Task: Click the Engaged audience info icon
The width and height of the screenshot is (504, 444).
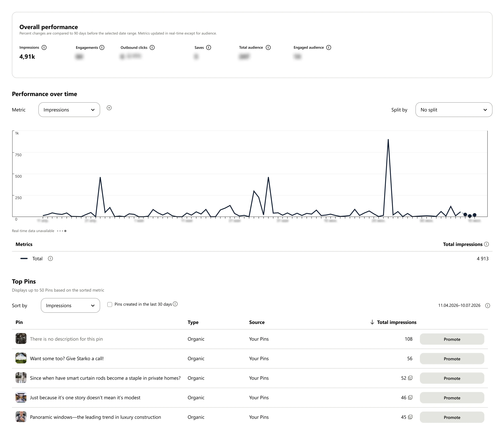Action: click(x=329, y=47)
